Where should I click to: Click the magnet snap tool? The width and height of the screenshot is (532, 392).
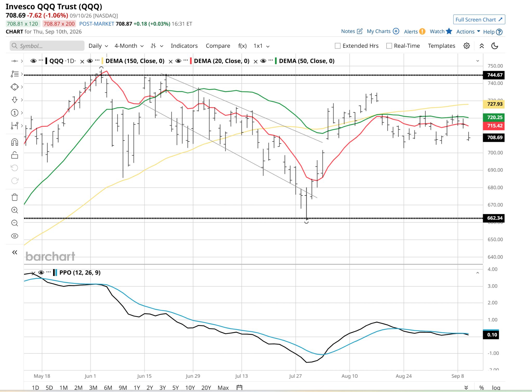point(15,142)
